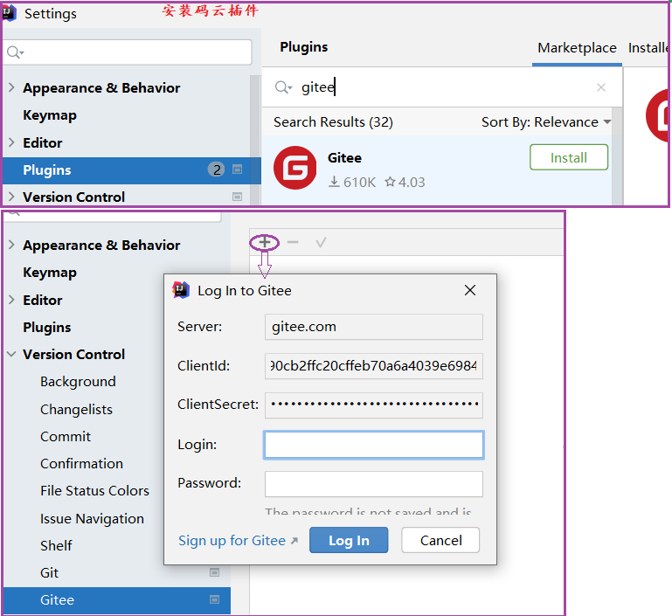This screenshot has width=672, height=616.
Task: Open the Git settings page
Action: 49,572
